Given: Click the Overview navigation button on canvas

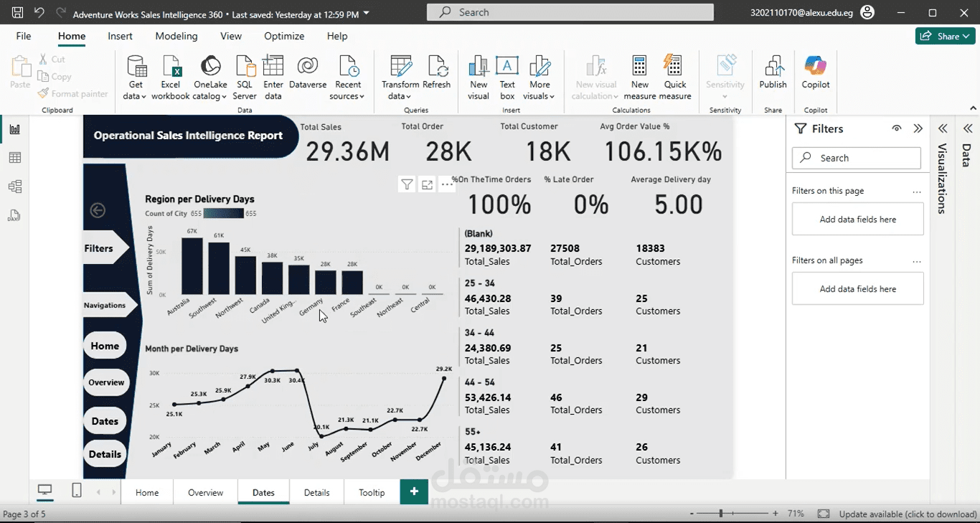Looking at the screenshot, I should [x=106, y=382].
